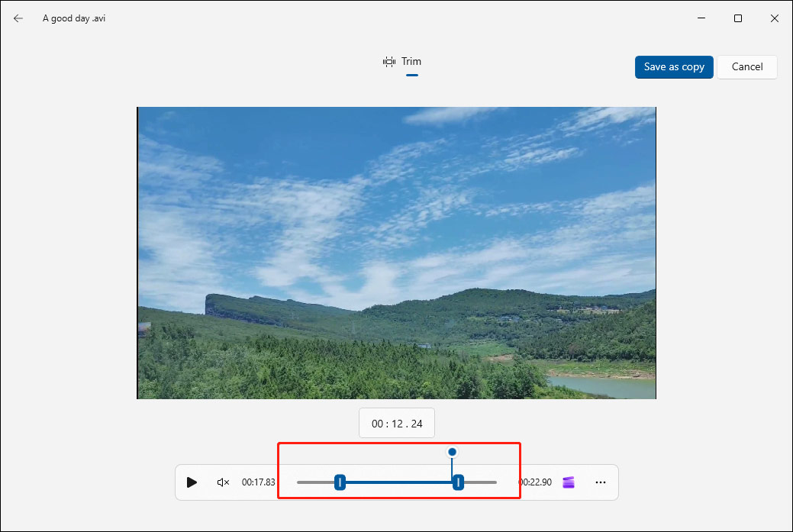This screenshot has width=793, height=532.
Task: Click the back arrow to exit trim
Action: (x=18, y=18)
